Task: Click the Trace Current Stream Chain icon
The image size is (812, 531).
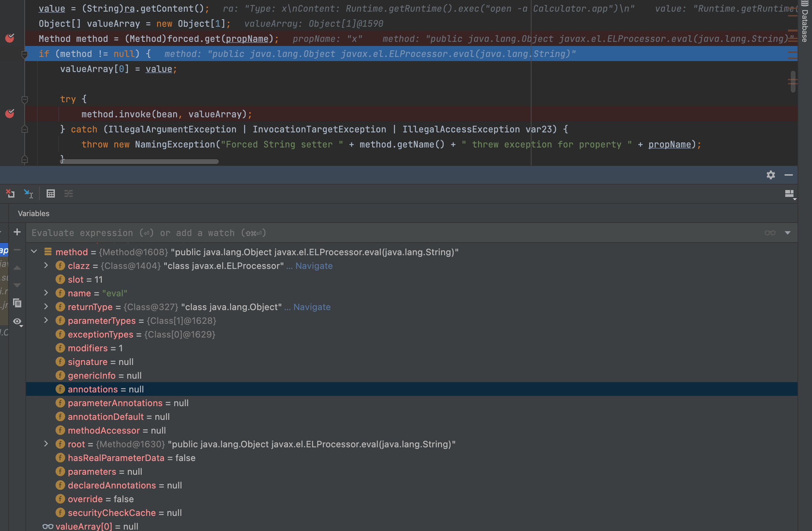Action: [69, 194]
